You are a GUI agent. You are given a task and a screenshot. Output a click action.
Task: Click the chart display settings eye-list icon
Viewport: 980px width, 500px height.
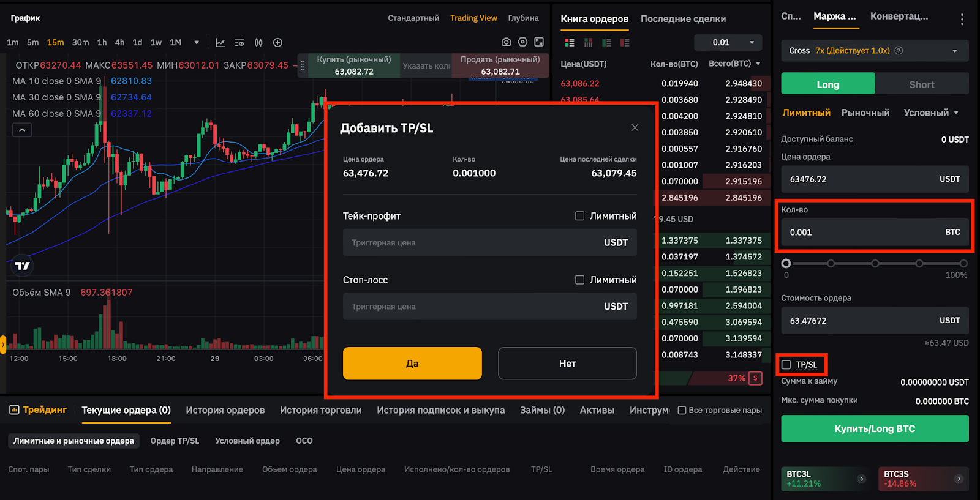click(239, 42)
